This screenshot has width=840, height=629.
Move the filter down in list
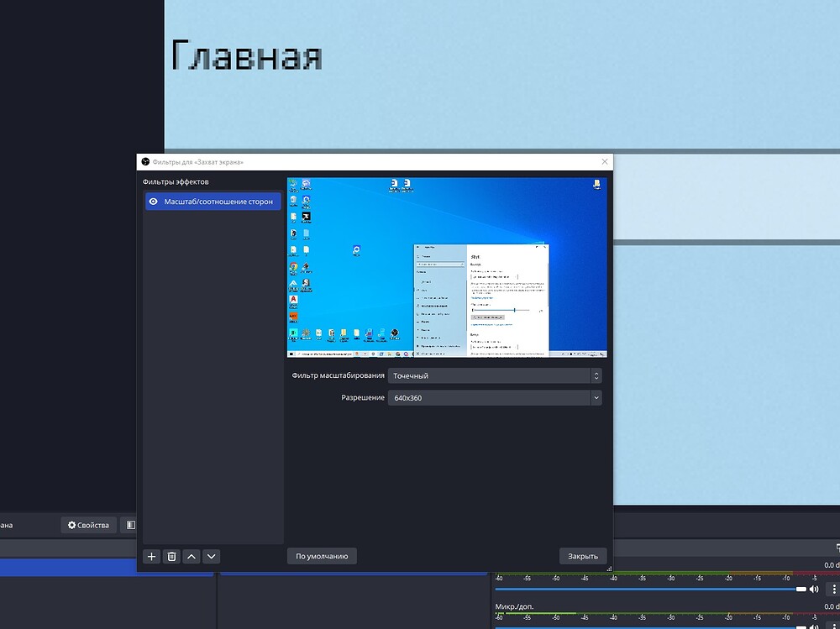pyautogui.click(x=212, y=556)
